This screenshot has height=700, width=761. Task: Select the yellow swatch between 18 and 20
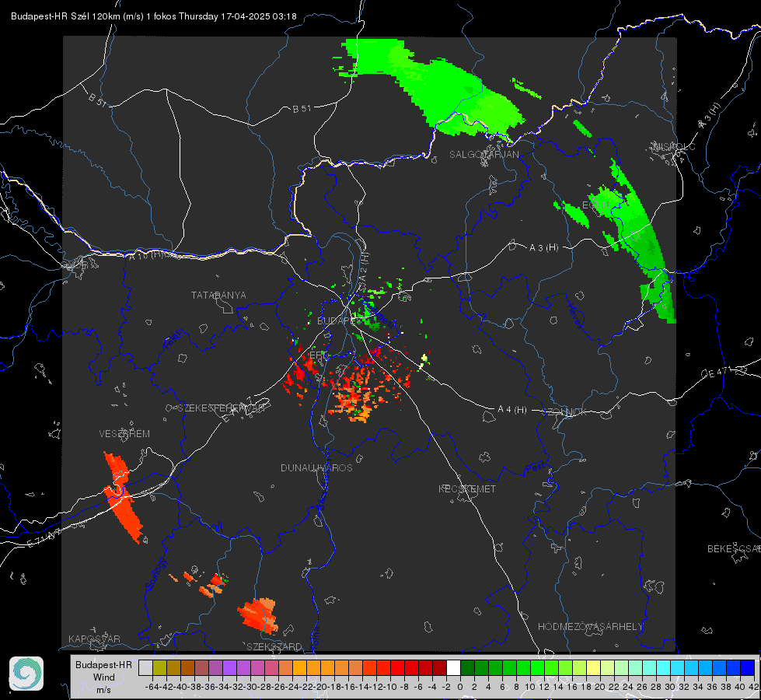593,667
